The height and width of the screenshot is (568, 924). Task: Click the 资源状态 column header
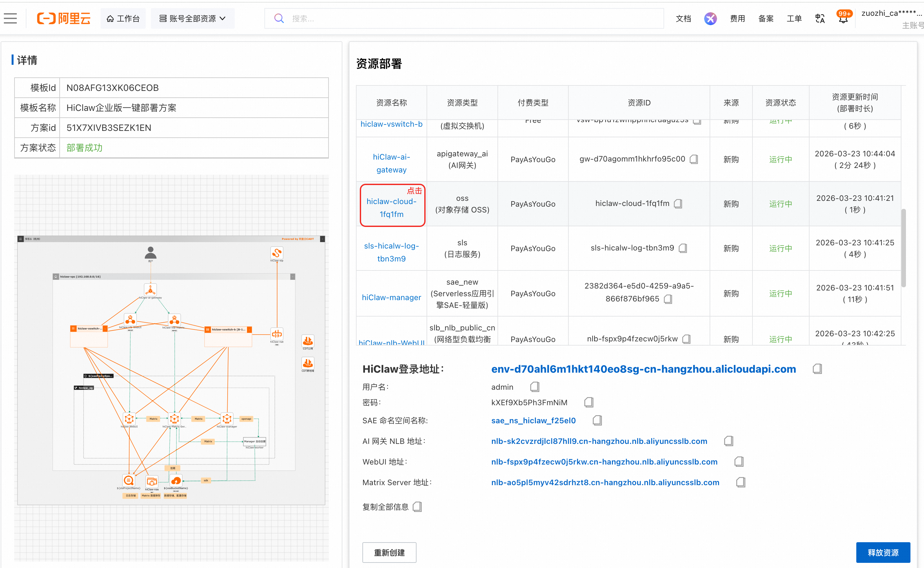tap(781, 103)
